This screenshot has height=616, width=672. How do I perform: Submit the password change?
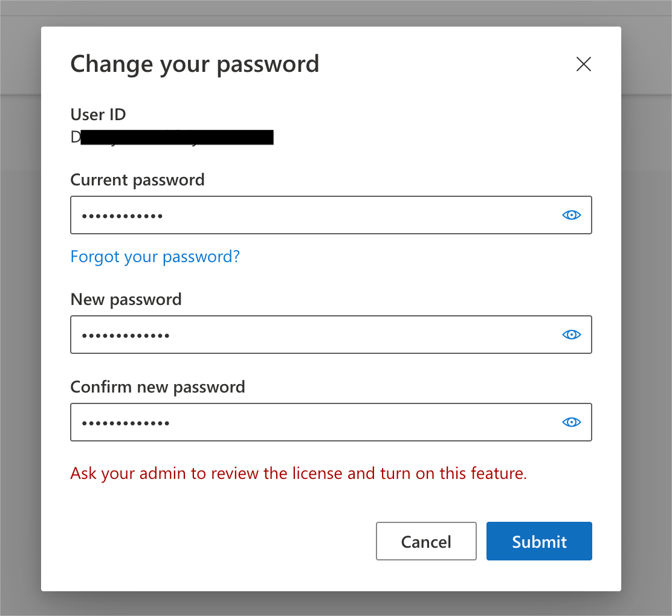[x=538, y=541]
